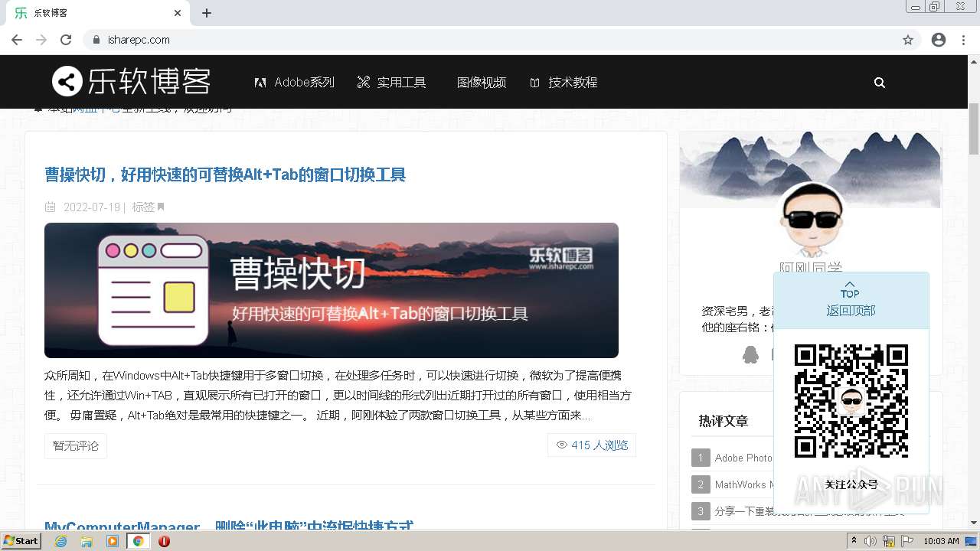Click the 415 人浏览 view counter

[592, 445]
